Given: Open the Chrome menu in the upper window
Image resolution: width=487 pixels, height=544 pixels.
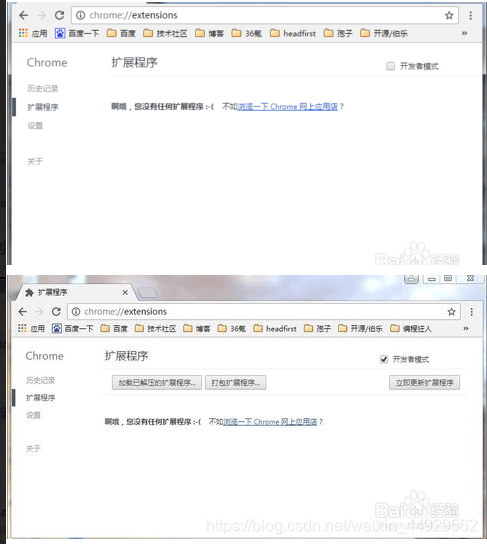Looking at the screenshot, I should 470,15.
